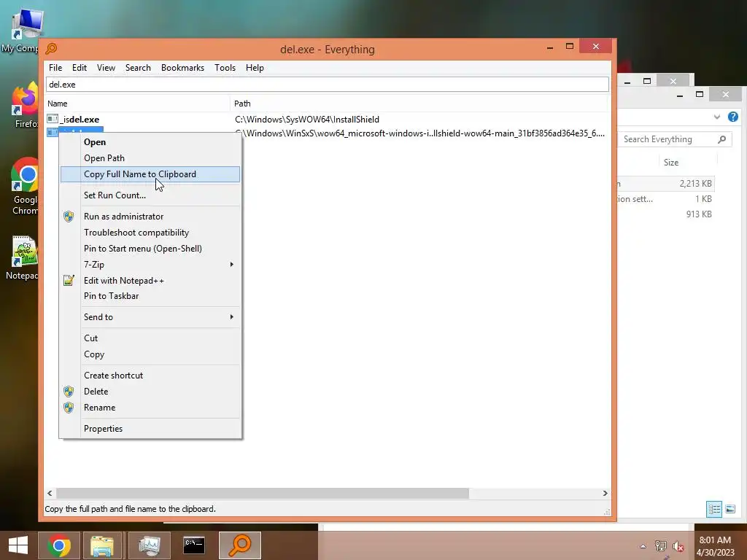Click the 913 KB size cell
747x560 pixels.
coord(699,214)
